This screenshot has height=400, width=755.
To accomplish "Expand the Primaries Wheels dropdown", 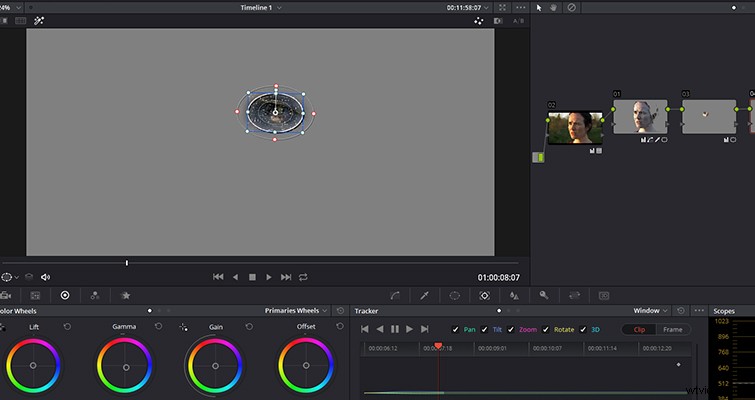I will 297,311.
